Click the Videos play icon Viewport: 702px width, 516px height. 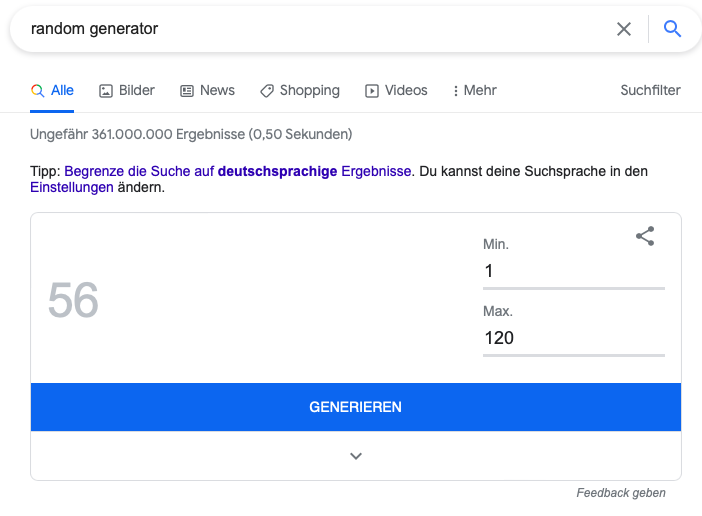[372, 91]
